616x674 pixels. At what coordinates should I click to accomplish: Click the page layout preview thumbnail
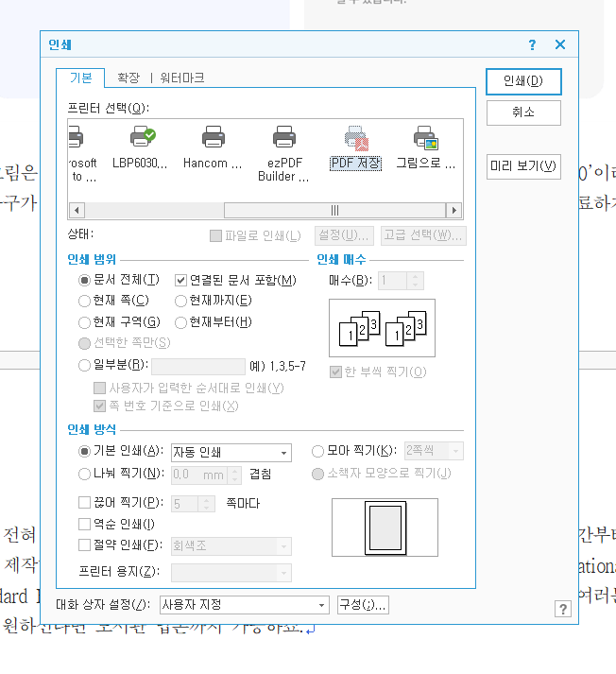coord(385,527)
